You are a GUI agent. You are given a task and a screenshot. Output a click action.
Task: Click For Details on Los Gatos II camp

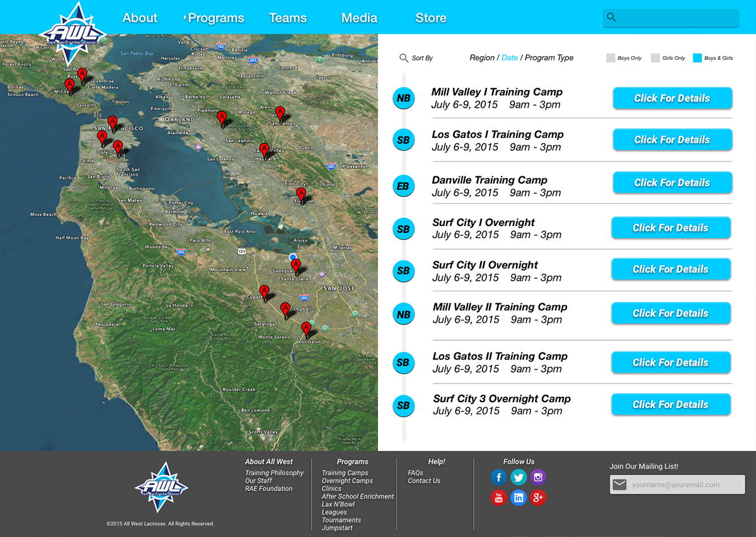click(x=671, y=363)
